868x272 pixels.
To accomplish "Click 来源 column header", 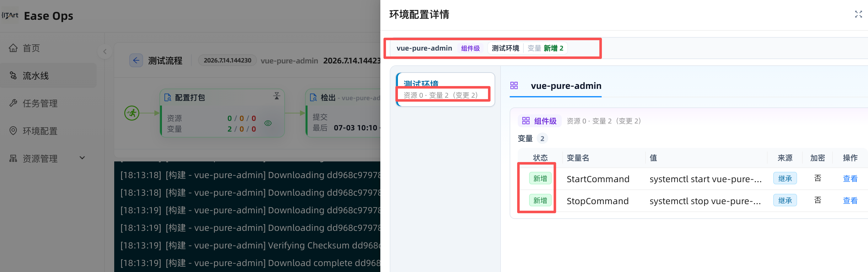I will coord(785,158).
